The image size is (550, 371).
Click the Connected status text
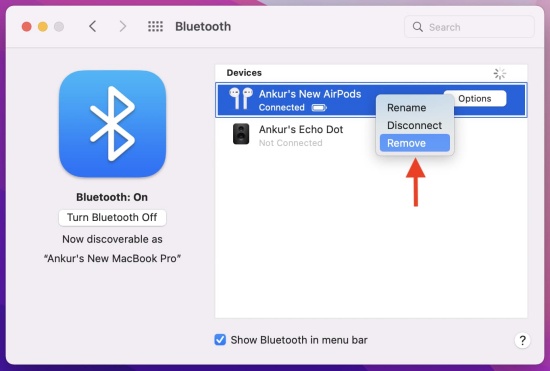tap(282, 107)
